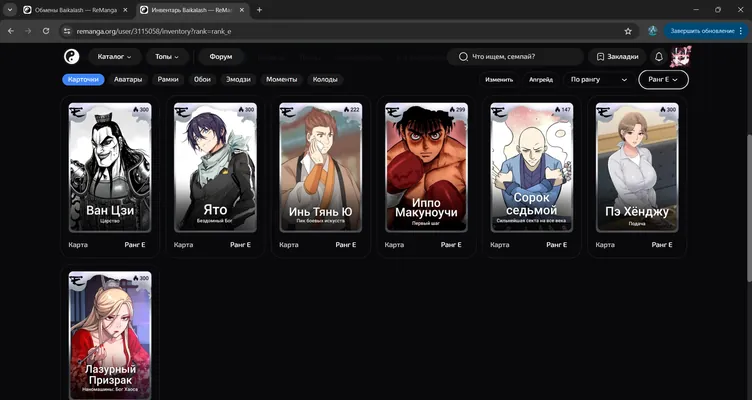This screenshot has width=752, height=400.
Task: Switch to the Колоды tab
Action: coord(325,80)
